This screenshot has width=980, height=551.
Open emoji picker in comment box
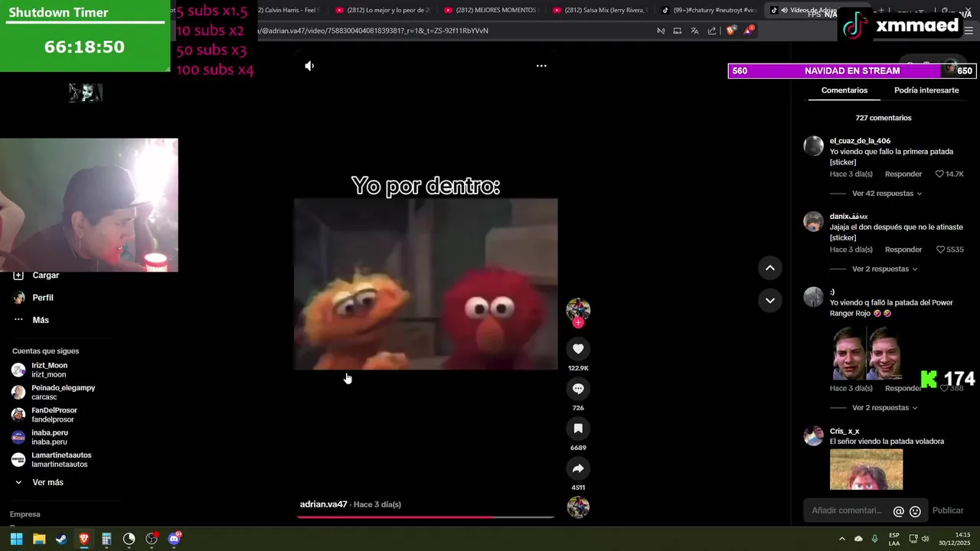click(x=915, y=511)
